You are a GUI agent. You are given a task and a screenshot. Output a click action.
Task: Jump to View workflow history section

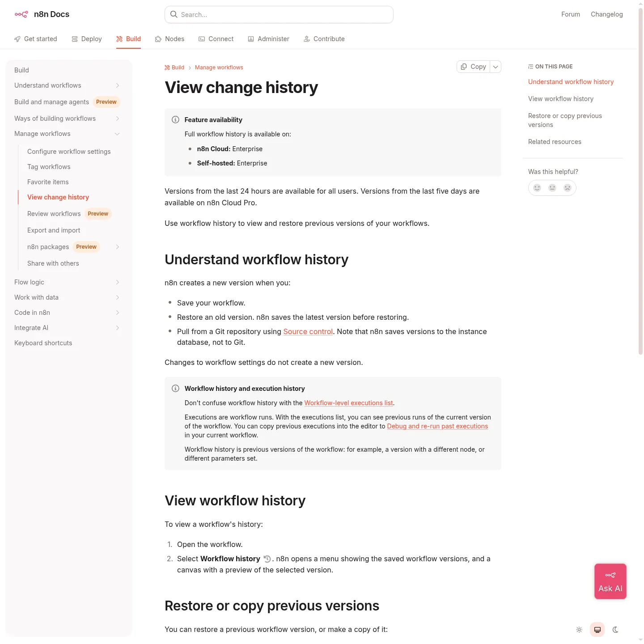point(561,99)
